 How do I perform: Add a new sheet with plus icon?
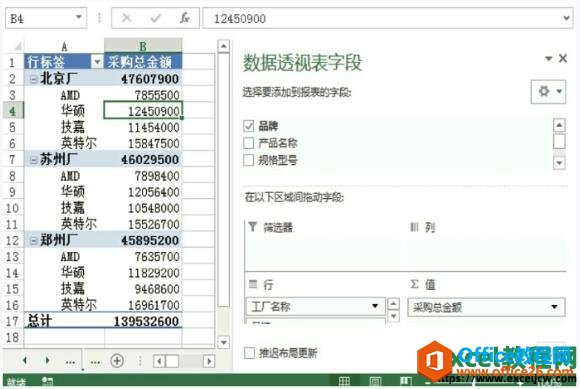coord(117,361)
